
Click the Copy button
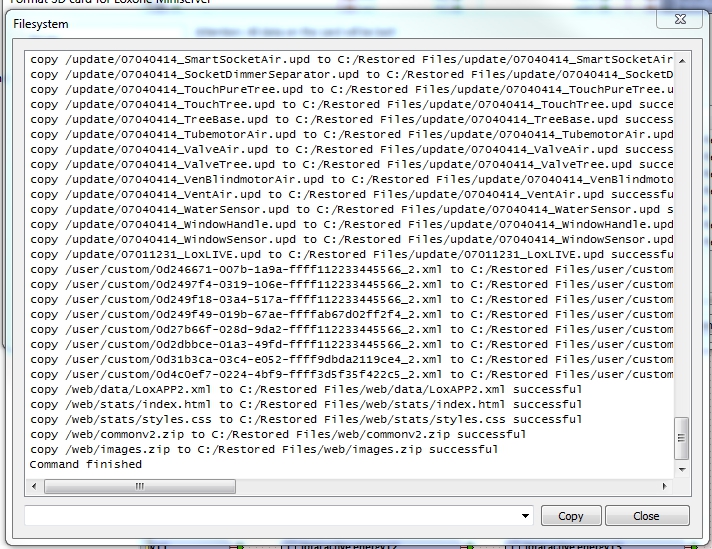coord(571,516)
